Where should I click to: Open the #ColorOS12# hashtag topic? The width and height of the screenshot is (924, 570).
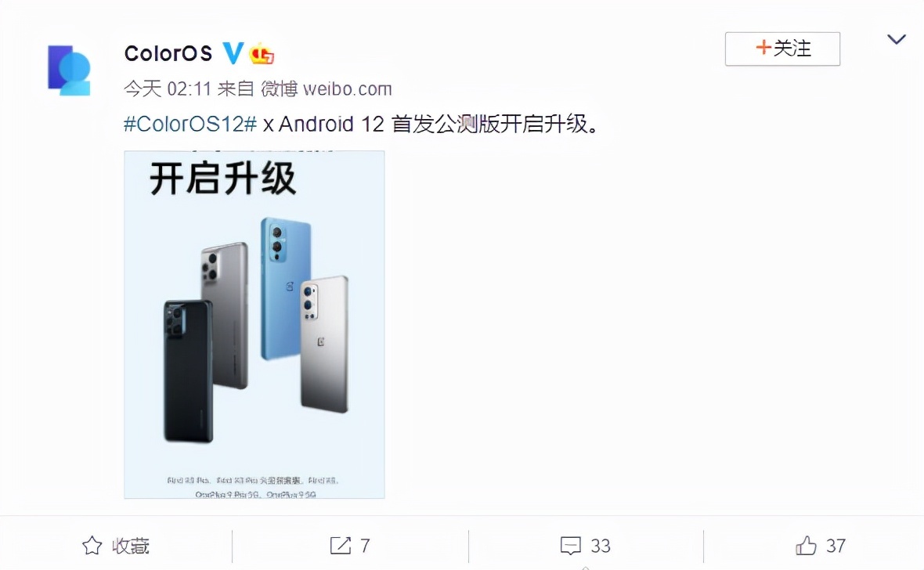coord(190,124)
